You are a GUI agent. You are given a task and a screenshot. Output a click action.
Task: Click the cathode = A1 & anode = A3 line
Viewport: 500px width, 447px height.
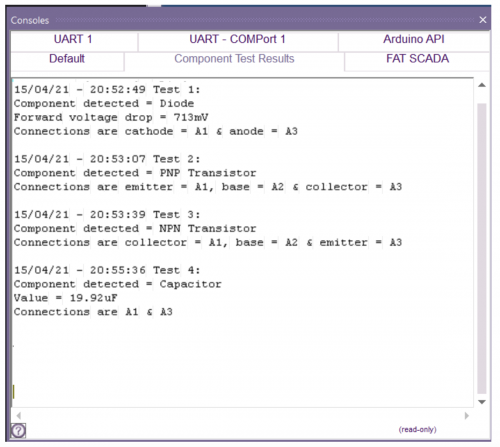(x=156, y=131)
